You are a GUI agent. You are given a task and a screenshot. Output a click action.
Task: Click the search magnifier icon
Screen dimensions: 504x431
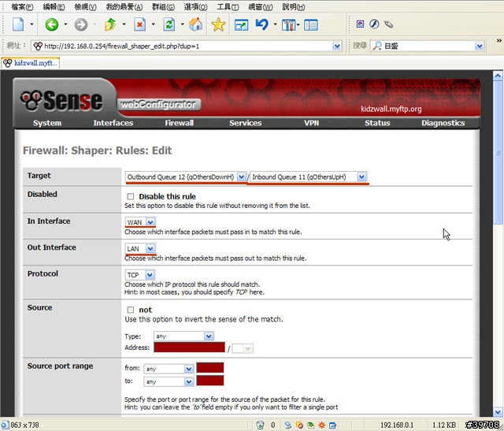pyautogui.click(x=376, y=46)
